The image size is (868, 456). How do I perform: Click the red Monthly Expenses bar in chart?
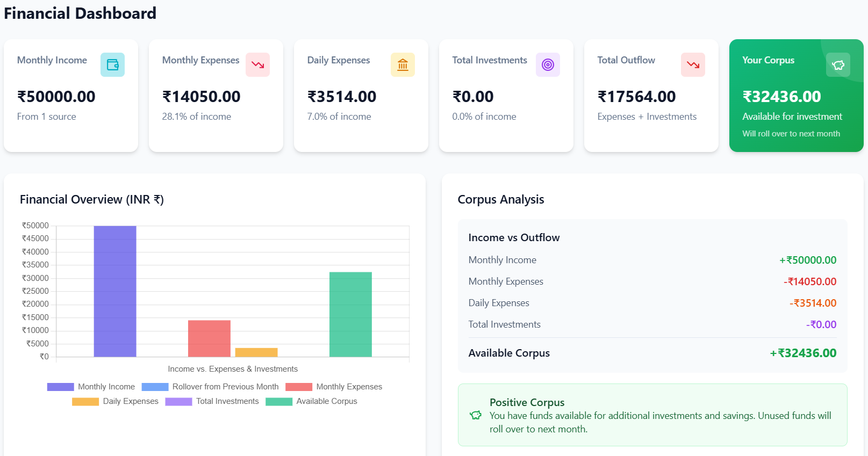tap(209, 338)
